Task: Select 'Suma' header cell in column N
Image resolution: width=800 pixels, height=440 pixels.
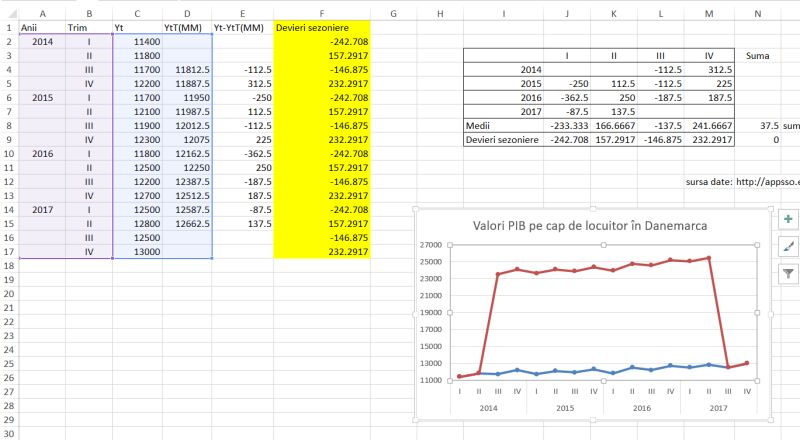Action: 758,56
